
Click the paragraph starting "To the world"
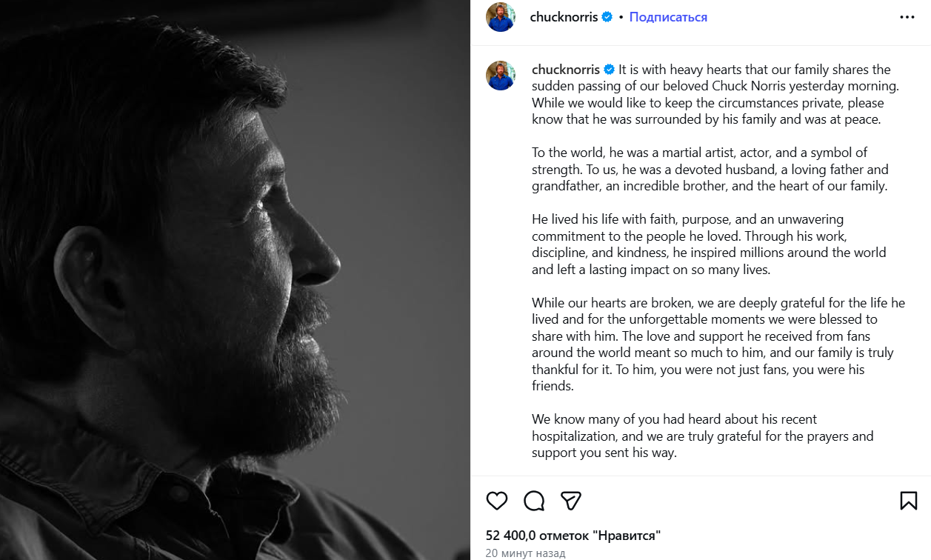click(710, 170)
